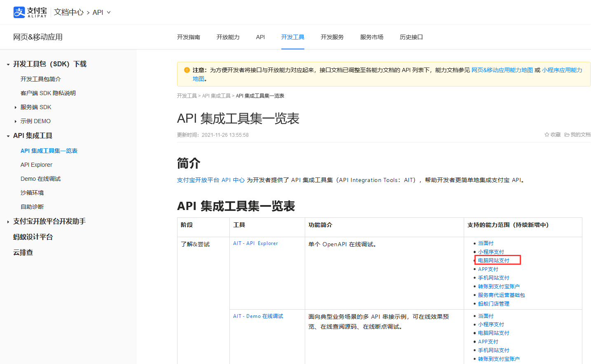Select API 集成工具集一览表 in sidebar
Viewport: 591px width, 364px height.
(x=49, y=151)
